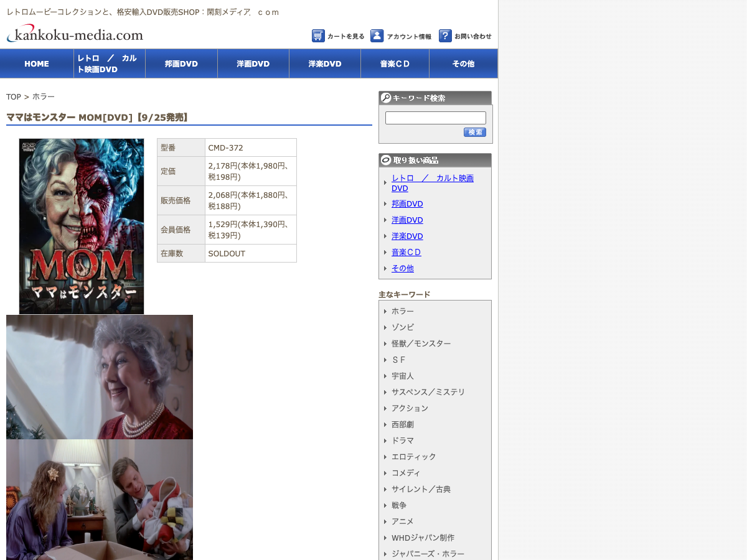Click the SOLDOUT stock cell
The image size is (747, 560).
click(251, 253)
